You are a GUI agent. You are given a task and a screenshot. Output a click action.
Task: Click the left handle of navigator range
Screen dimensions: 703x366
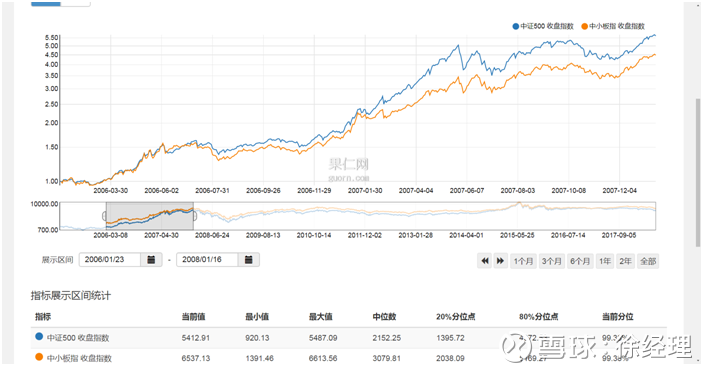coord(105,216)
